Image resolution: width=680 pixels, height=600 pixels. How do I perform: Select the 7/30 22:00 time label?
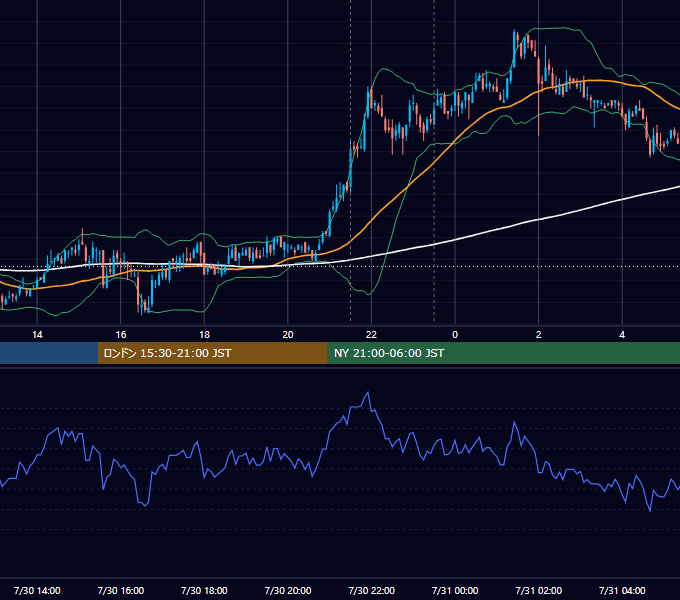pos(371,590)
